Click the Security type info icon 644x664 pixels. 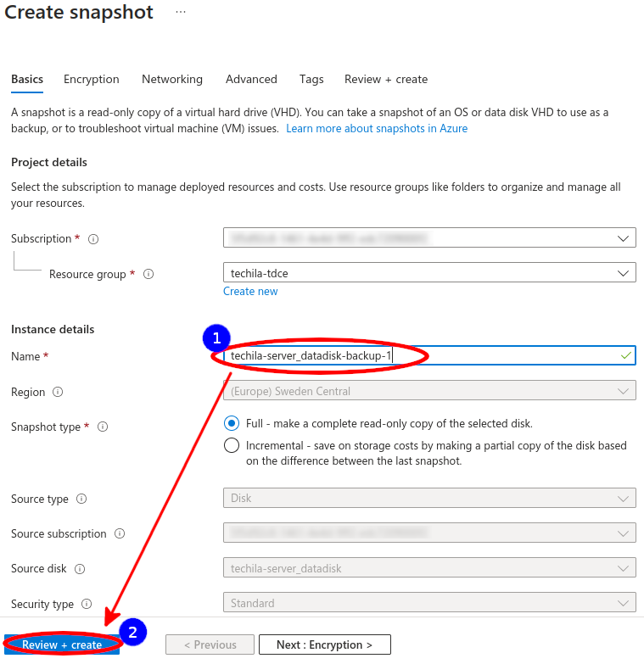coord(87,604)
